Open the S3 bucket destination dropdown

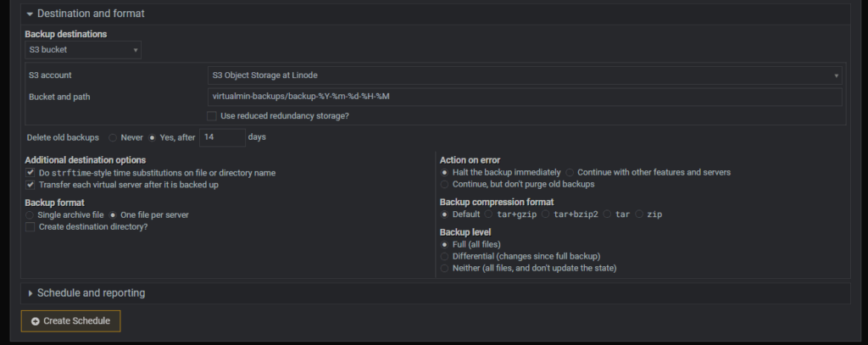[x=83, y=51]
